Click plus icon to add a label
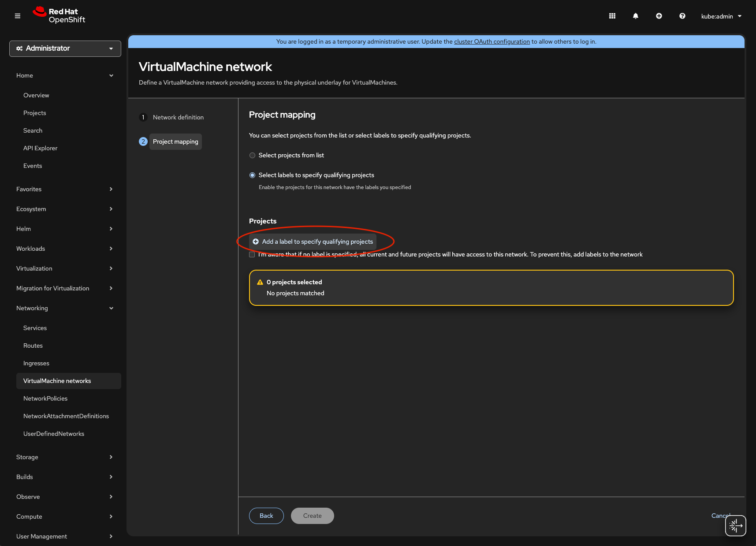 click(x=256, y=241)
